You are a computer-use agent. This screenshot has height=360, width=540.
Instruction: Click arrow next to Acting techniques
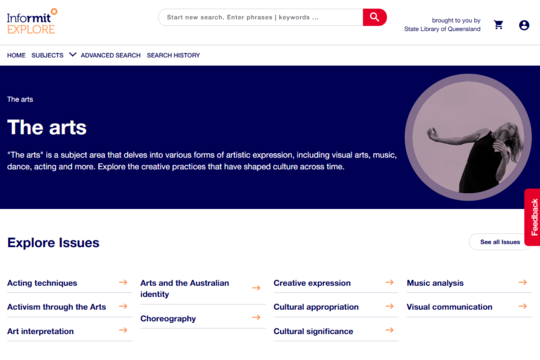[x=123, y=282]
